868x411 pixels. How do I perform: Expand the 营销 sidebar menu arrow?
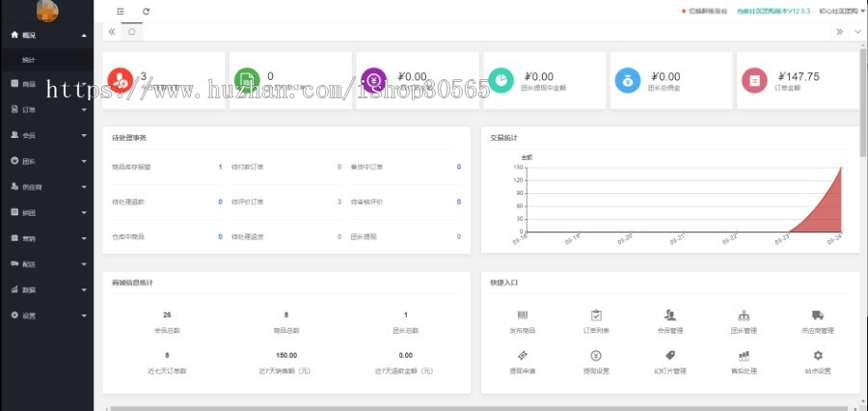pos(84,238)
